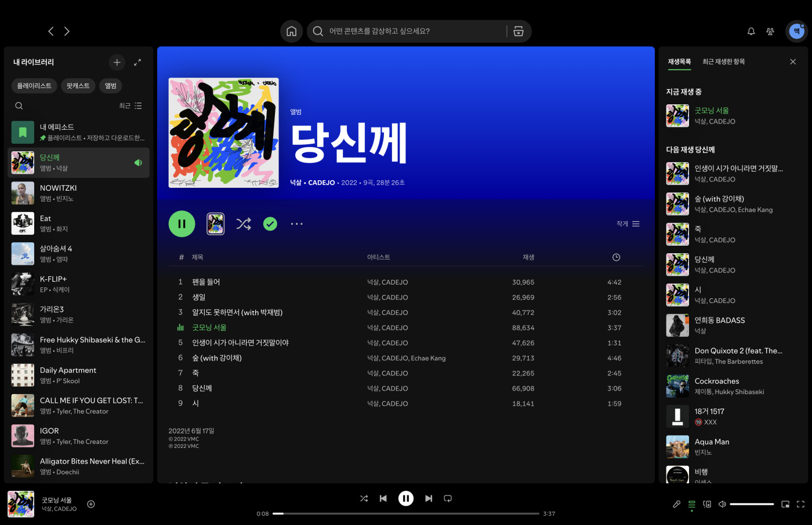Viewport: 812px width, 525px height.
Task: Toggle the play queue button in player bar
Action: coord(692,504)
